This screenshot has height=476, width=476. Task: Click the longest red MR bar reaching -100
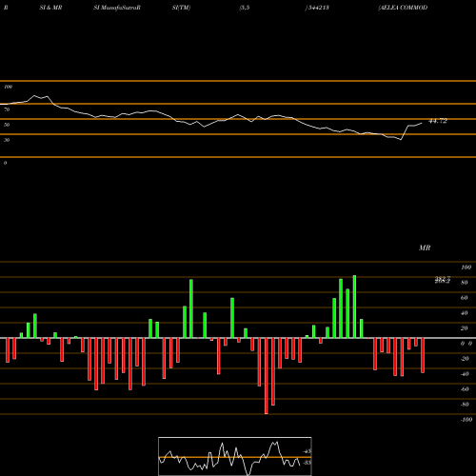point(267,376)
